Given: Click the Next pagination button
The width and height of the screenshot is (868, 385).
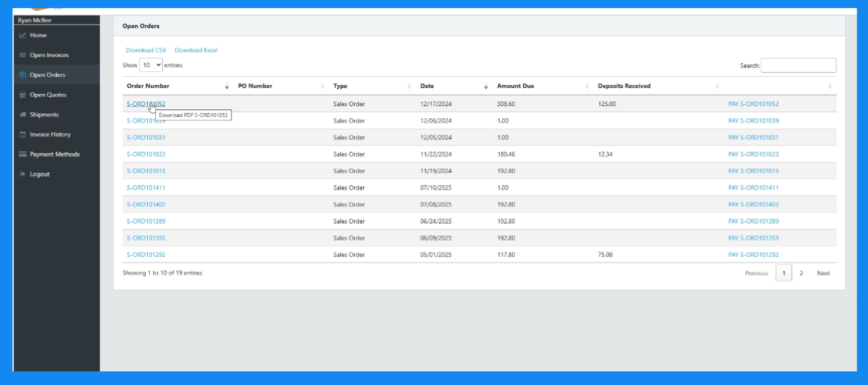Looking at the screenshot, I should (823, 273).
